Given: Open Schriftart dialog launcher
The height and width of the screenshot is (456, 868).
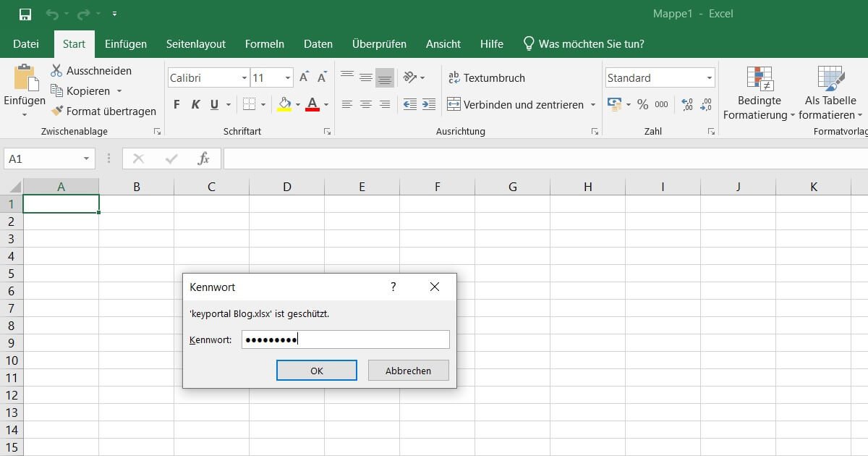Looking at the screenshot, I should (x=327, y=132).
